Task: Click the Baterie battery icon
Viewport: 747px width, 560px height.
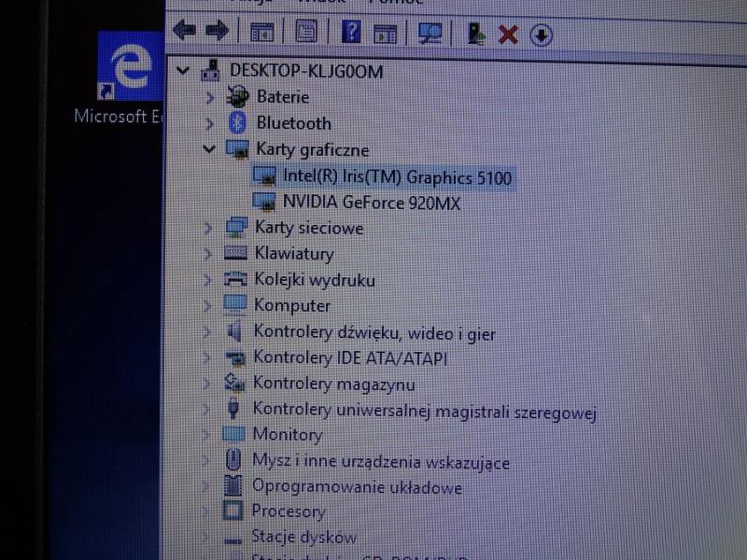Action: [x=237, y=96]
